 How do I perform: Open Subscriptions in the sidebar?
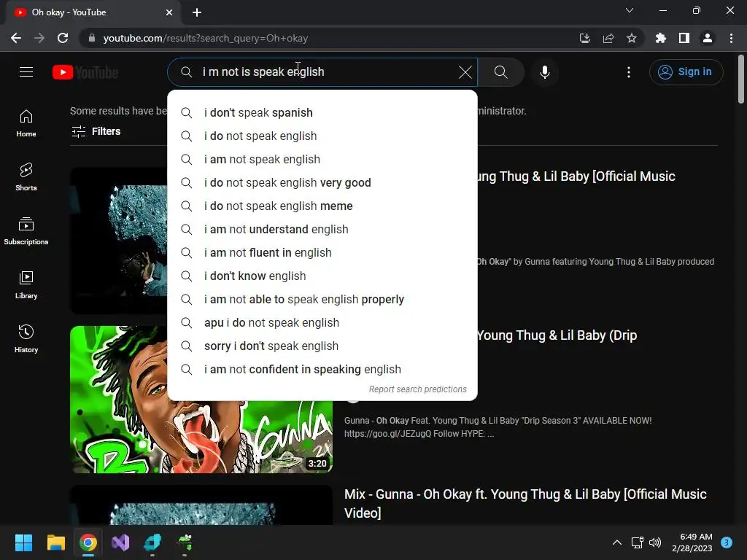26,231
